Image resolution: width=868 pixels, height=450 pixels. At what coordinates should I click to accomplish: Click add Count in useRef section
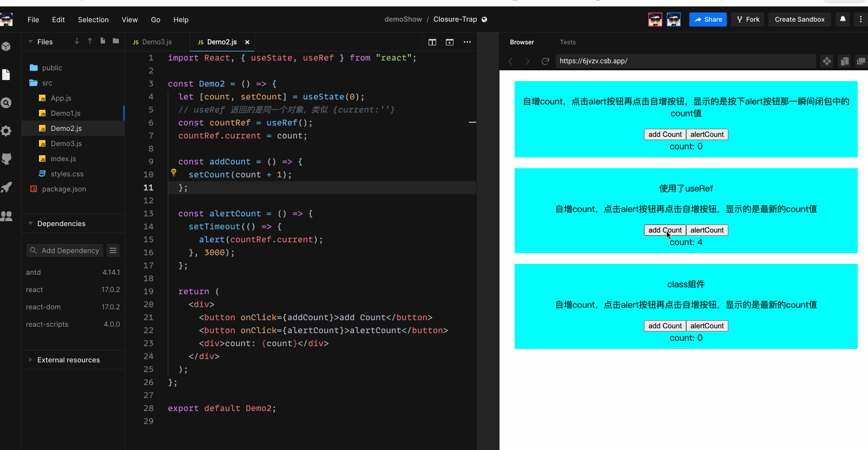click(665, 230)
